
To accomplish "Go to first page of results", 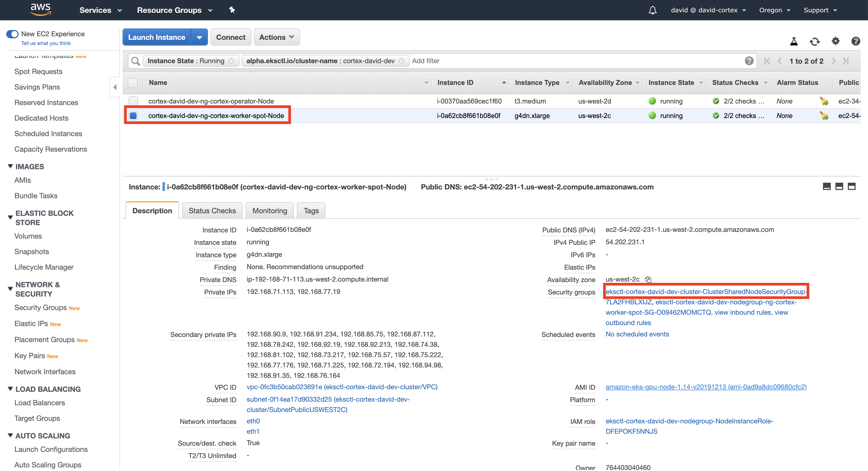I will tap(767, 61).
